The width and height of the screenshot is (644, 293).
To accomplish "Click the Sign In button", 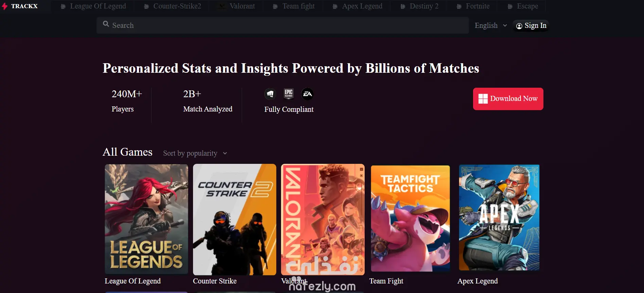I will click(531, 26).
